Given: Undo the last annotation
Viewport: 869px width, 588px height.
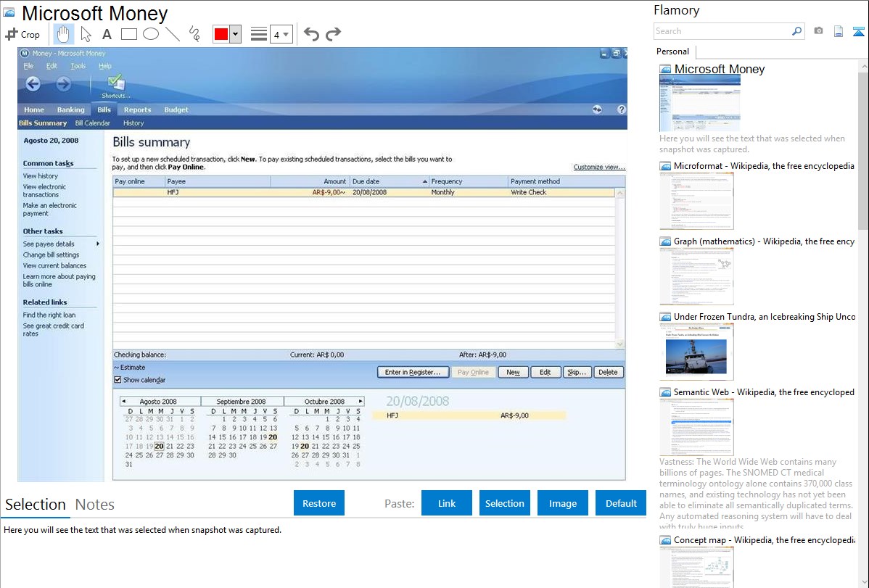Looking at the screenshot, I should pyautogui.click(x=311, y=34).
